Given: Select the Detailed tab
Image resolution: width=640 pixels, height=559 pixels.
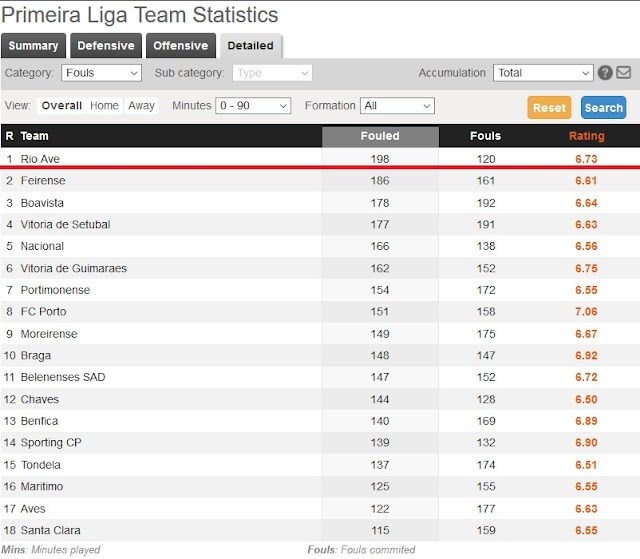Looking at the screenshot, I should (251, 46).
